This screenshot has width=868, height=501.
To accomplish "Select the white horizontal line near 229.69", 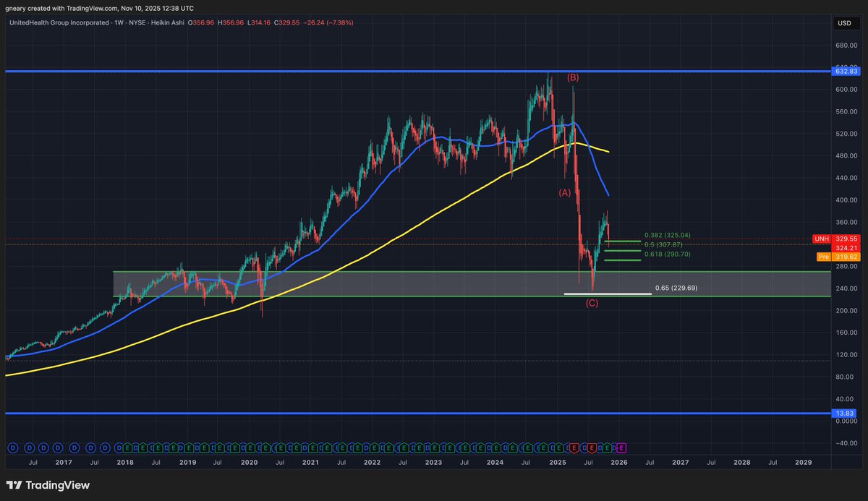I will point(608,294).
